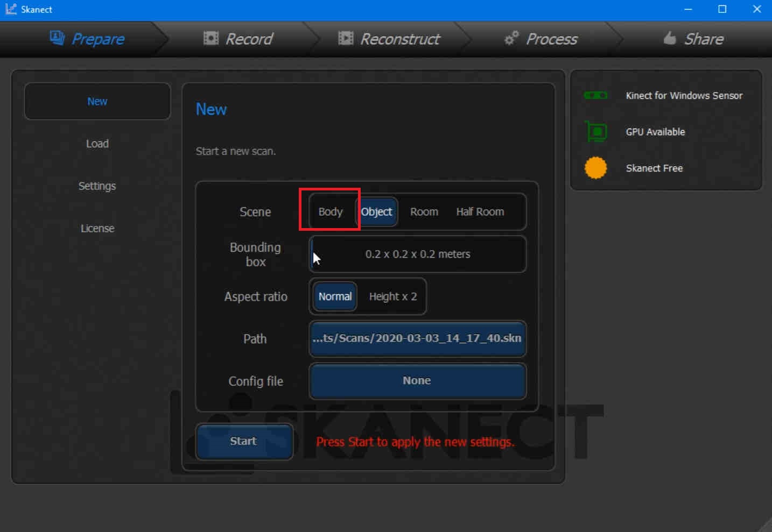Click the Reconstruct film icon

tap(346, 38)
